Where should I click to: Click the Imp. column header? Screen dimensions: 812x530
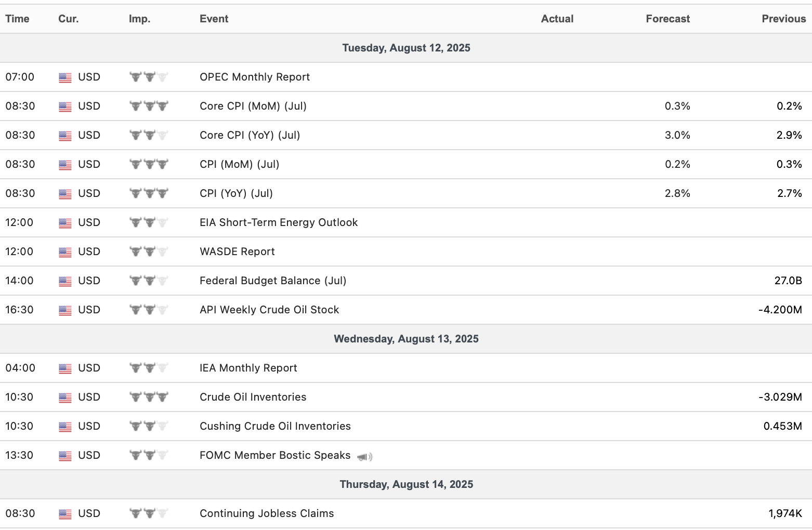pos(139,19)
